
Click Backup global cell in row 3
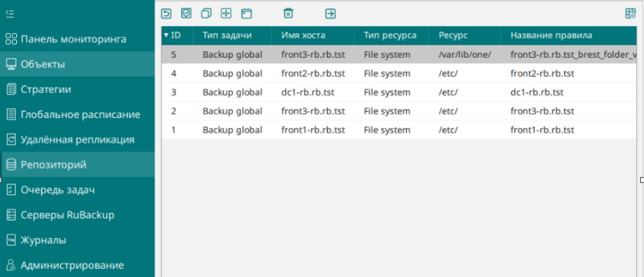pyautogui.click(x=233, y=93)
